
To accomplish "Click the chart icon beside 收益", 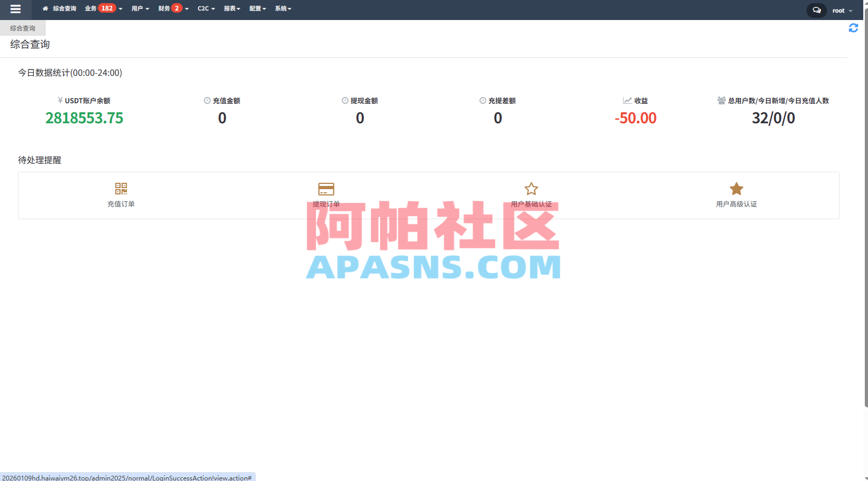I will (x=627, y=100).
